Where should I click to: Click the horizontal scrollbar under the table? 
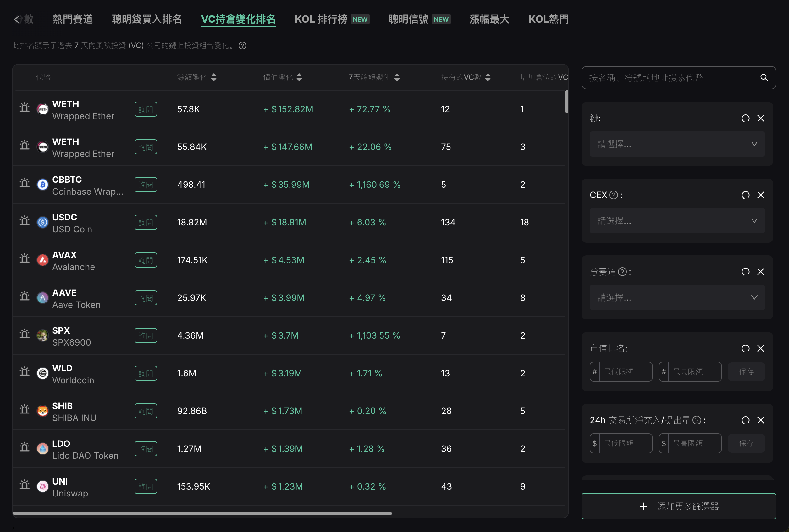(x=202, y=513)
